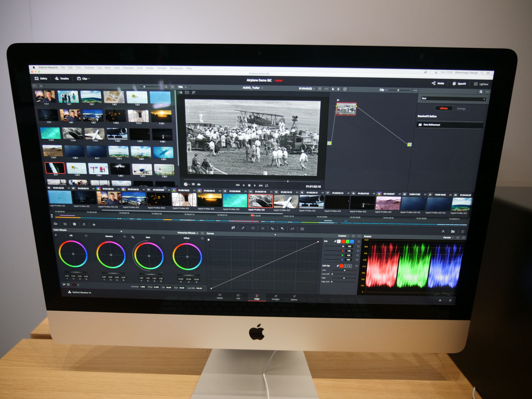
Task: Open the Curves palette icon
Action: (x=233, y=228)
